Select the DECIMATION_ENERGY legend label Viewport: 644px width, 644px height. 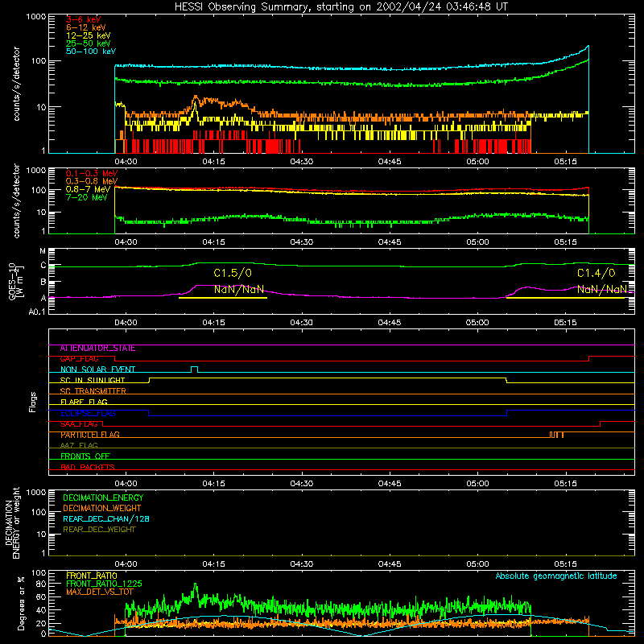point(103,497)
